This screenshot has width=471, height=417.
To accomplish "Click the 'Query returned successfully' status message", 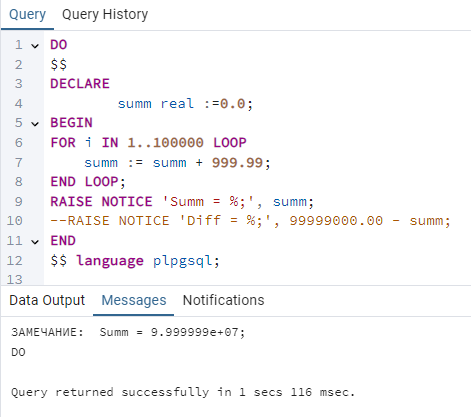I will click(183, 392).
